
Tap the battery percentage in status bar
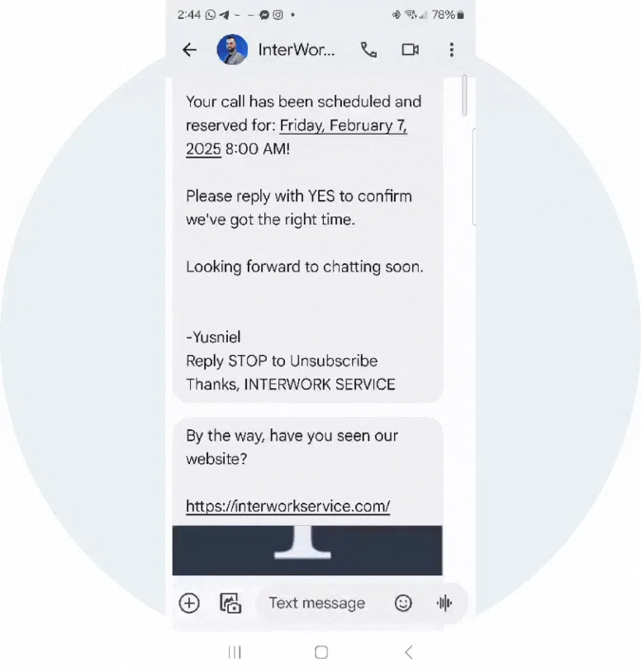(443, 15)
